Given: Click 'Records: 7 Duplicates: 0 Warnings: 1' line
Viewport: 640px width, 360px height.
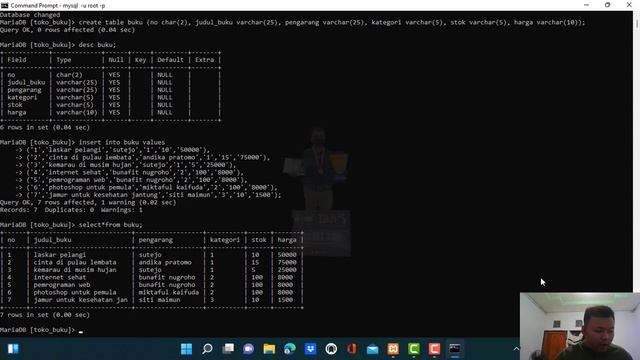Looking at the screenshot, I should coord(71,210).
